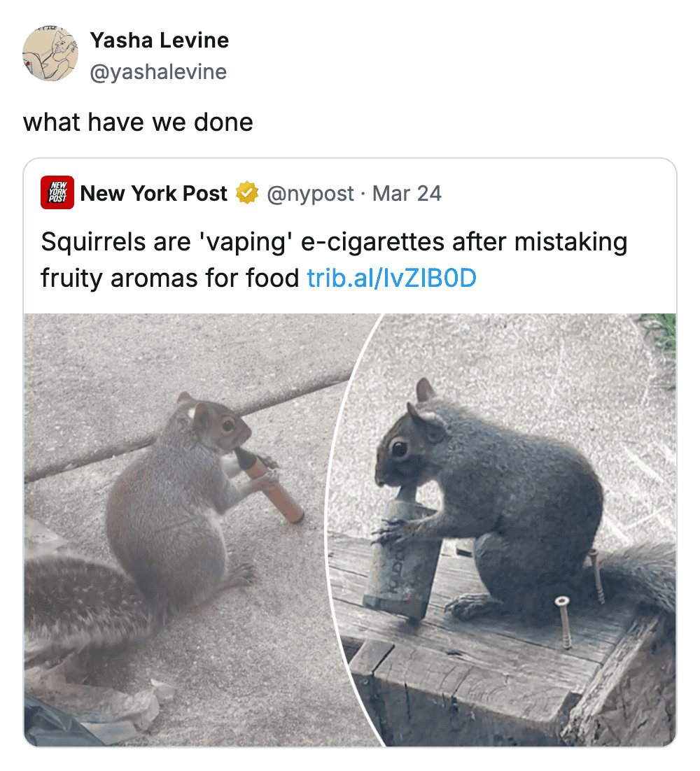Open the @yashalevine handle
Viewport: 700px width, 771px height.
click(158, 71)
